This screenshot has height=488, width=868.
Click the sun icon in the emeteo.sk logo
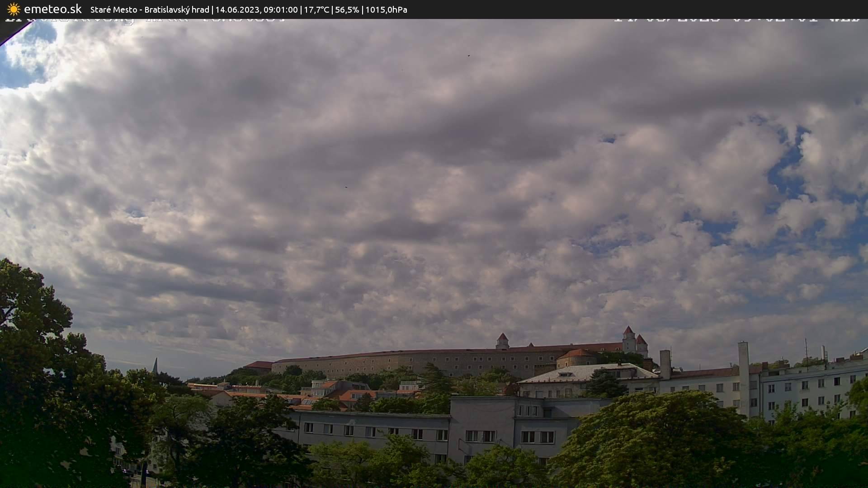coord(13,9)
